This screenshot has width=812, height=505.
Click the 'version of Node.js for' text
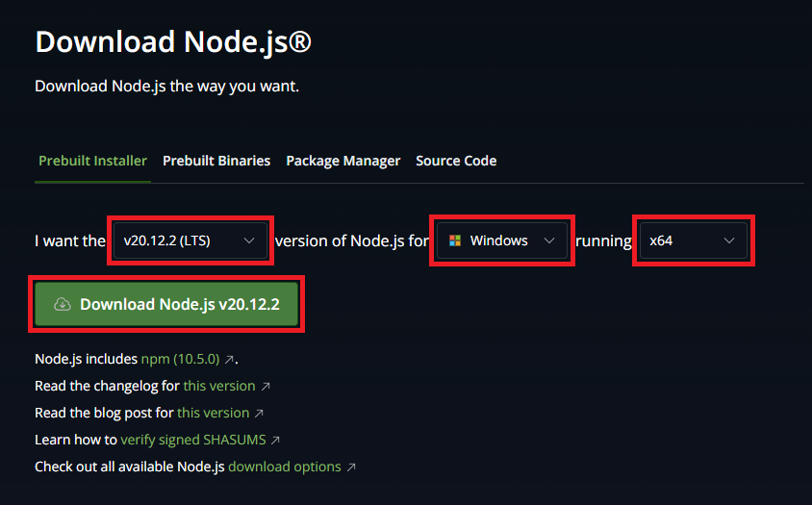[352, 240]
